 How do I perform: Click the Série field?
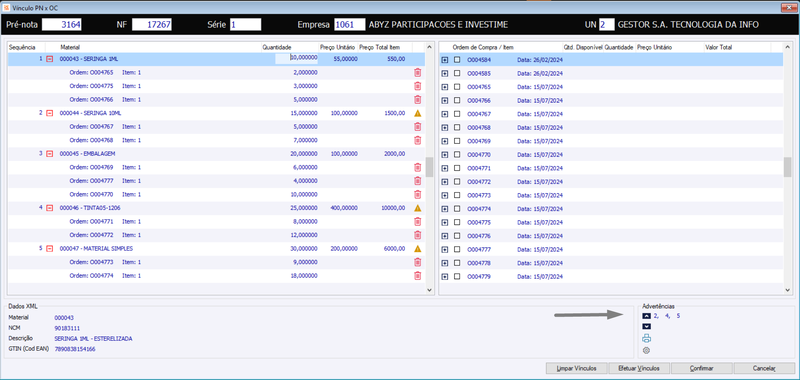[x=245, y=24]
